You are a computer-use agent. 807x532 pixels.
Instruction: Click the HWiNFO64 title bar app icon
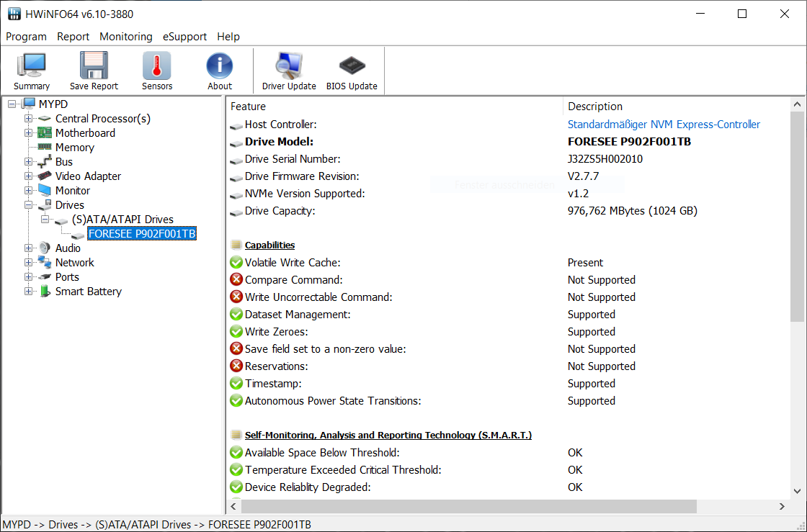(14, 14)
